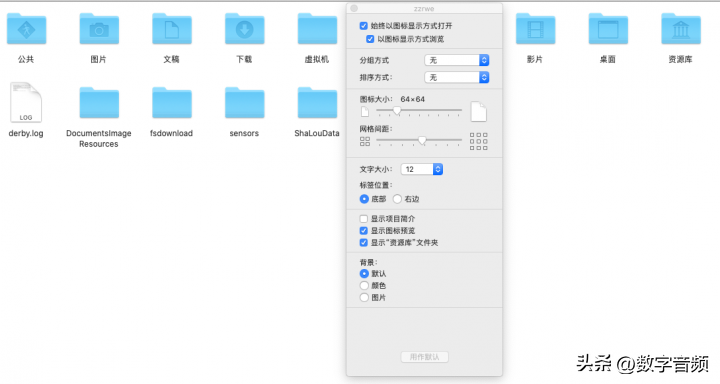Select 右边 label position radio
This screenshot has width=720, height=384.
click(x=397, y=199)
